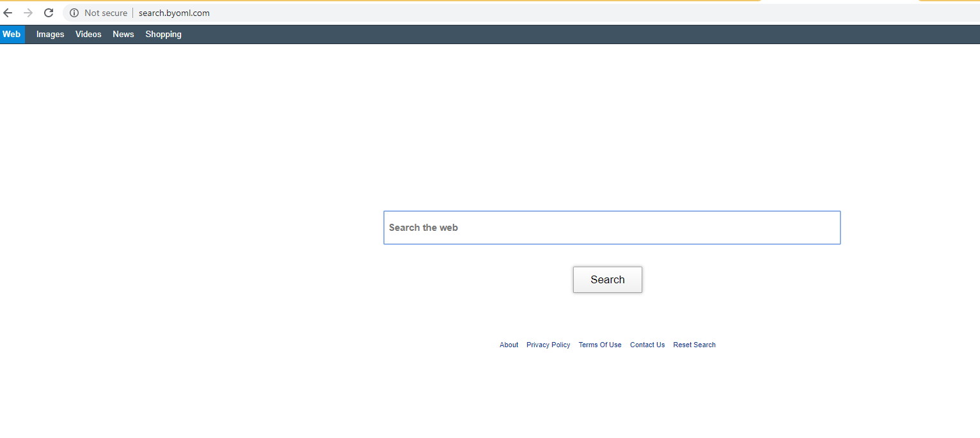Switch to the Images tab
The image size is (980, 438).
coord(50,35)
